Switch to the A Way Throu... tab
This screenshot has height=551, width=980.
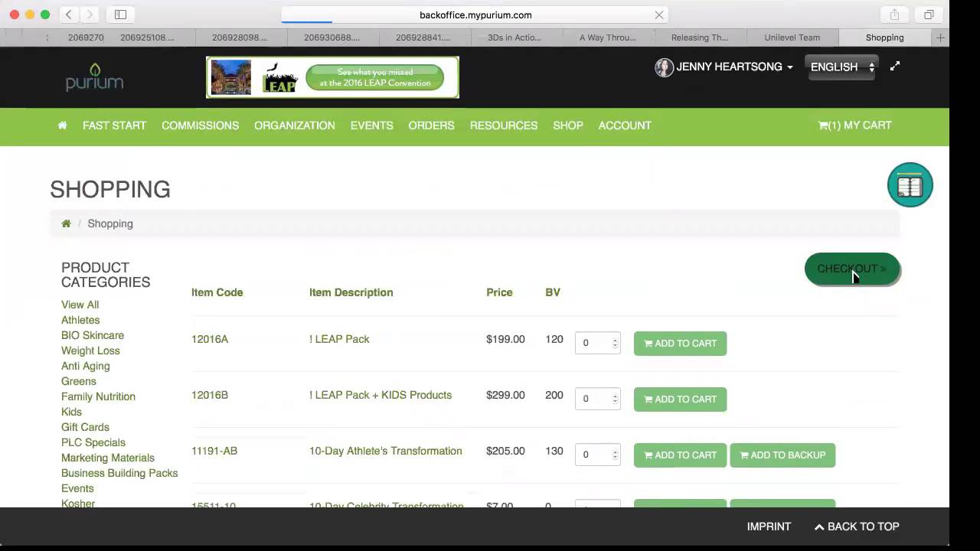click(x=608, y=37)
